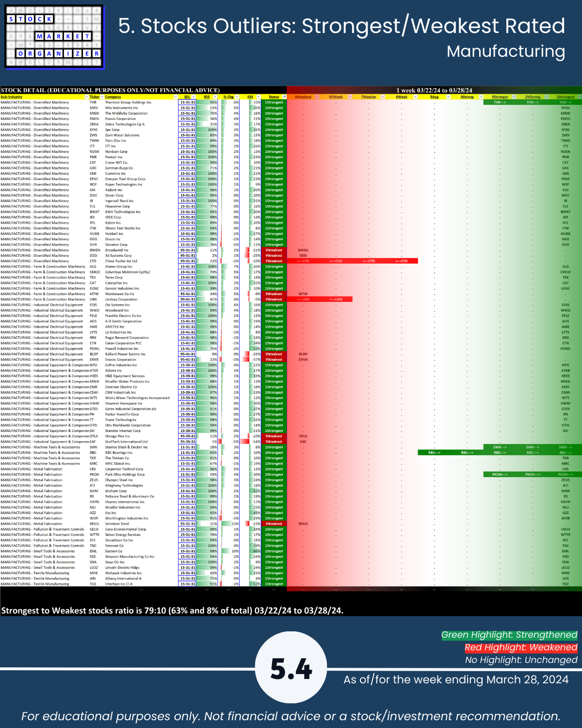Viewport: 582px width, 728px height.
Task: Select the 6Weak column header
Action: tap(402, 97)
